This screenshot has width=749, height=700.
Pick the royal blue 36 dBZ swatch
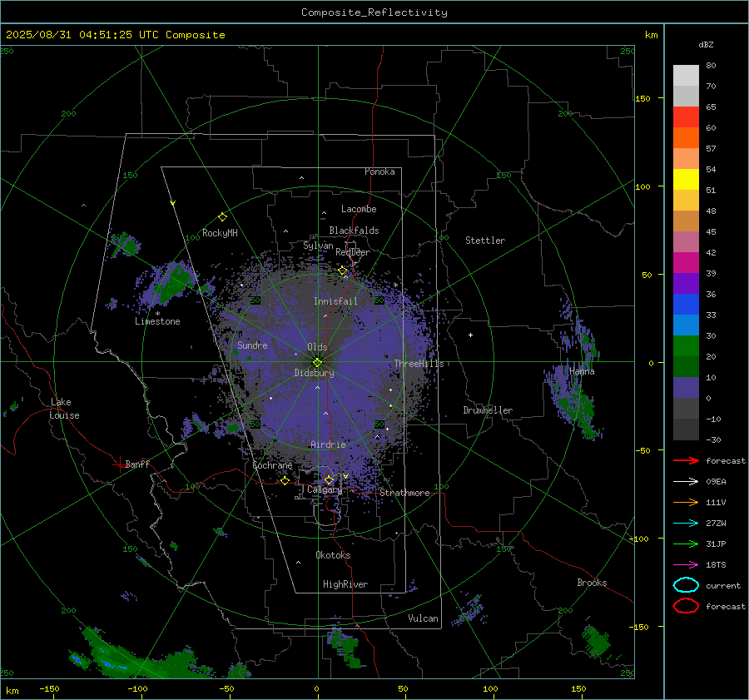coord(686,304)
